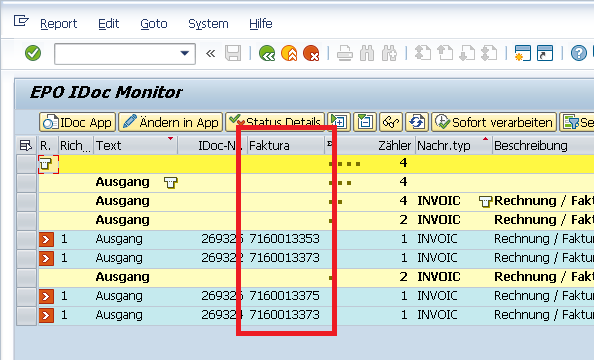Image resolution: width=594 pixels, height=360 pixels.
Task: Open Help with the question mark icon
Action: click(578, 53)
